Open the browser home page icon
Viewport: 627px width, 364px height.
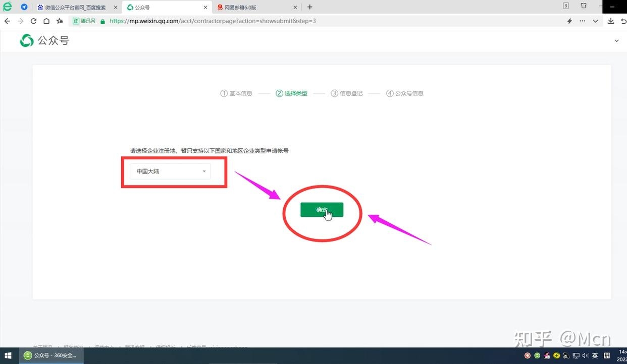click(46, 21)
